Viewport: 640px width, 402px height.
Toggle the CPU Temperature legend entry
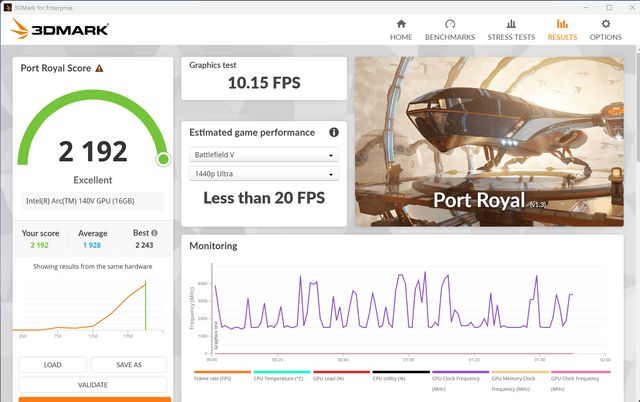(x=282, y=376)
